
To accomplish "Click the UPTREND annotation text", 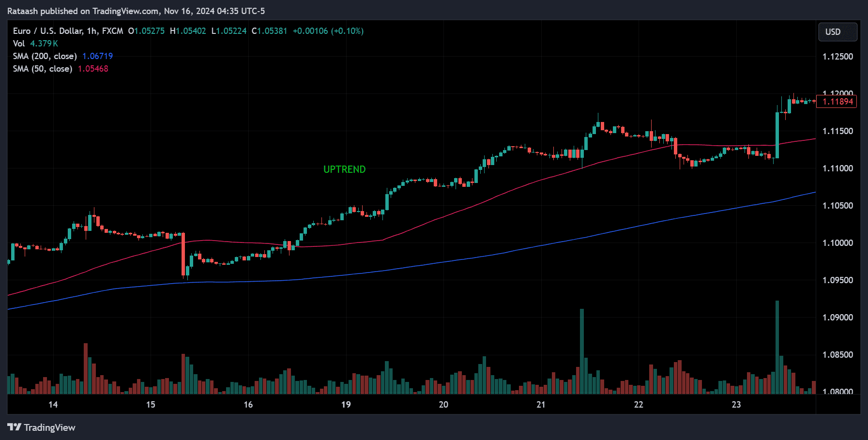I will point(345,169).
